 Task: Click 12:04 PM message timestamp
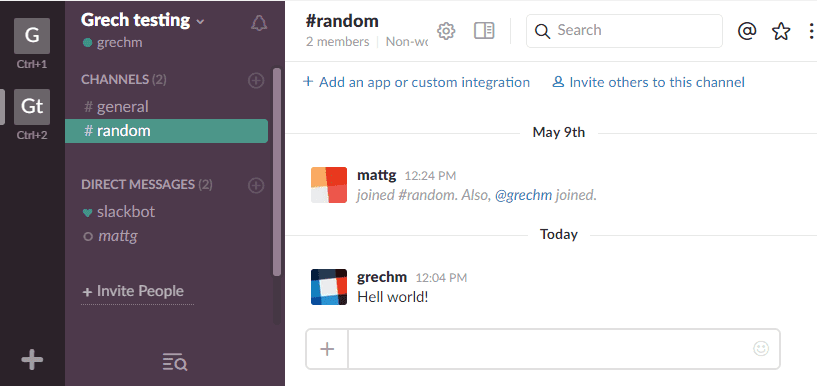(x=441, y=278)
